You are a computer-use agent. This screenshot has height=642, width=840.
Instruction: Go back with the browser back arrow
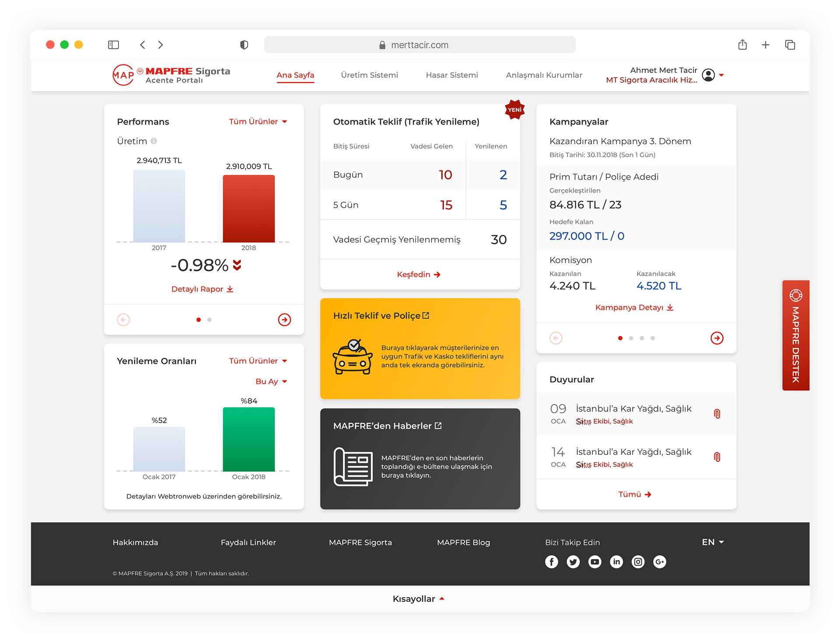click(x=143, y=45)
